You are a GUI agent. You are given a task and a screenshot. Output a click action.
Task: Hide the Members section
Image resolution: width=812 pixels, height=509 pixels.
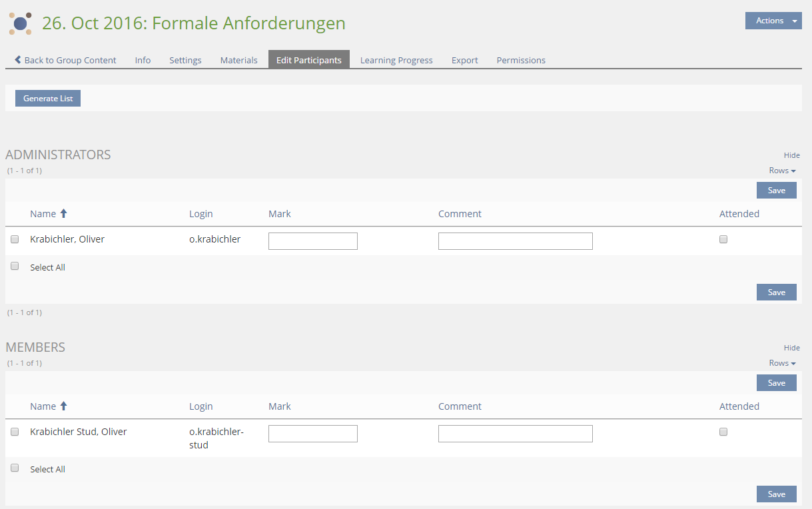[791, 348]
